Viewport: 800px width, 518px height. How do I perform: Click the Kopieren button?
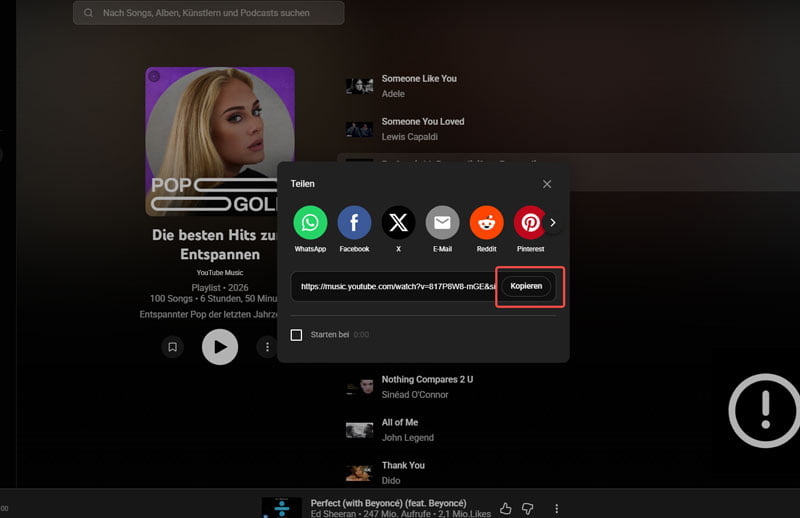pyautogui.click(x=526, y=286)
